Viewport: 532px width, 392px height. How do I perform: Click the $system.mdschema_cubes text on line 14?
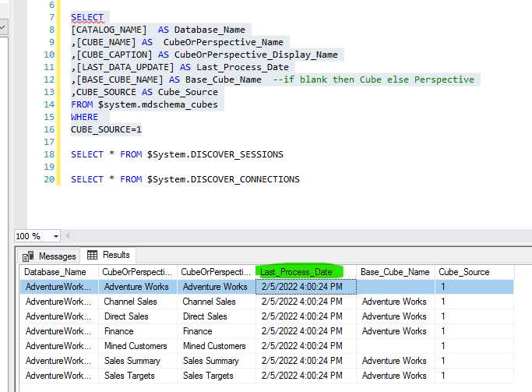pos(158,104)
